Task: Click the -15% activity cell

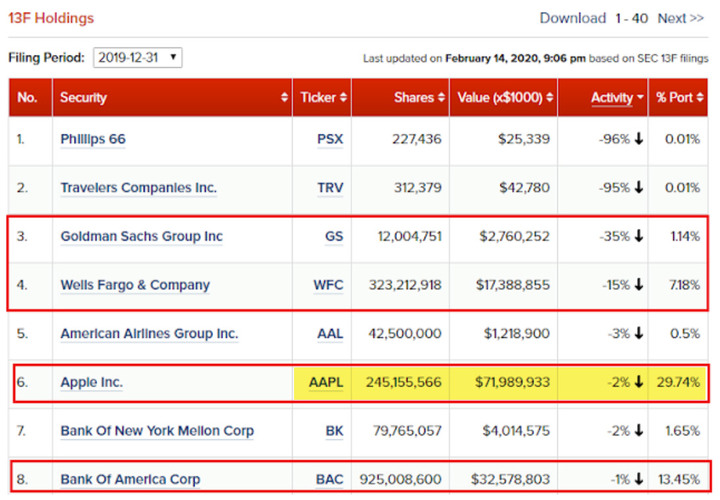Action: tap(622, 285)
